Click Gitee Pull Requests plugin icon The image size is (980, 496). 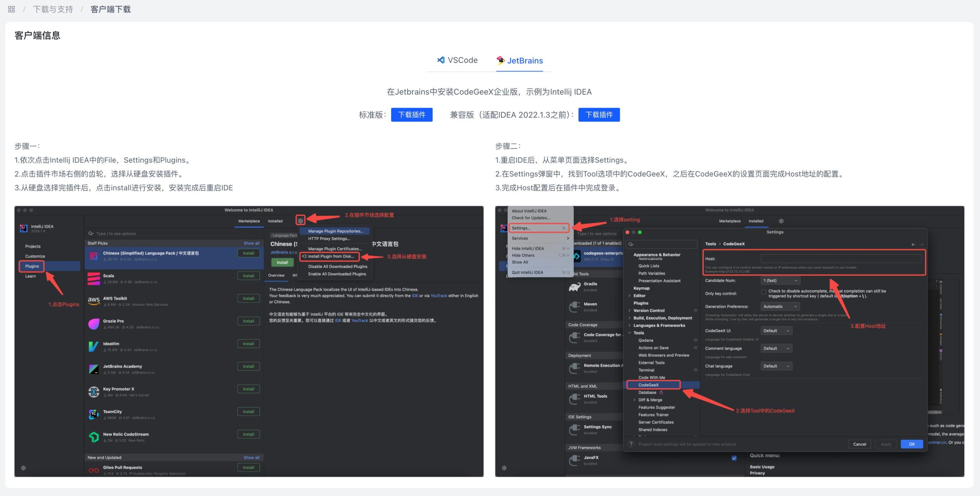click(x=94, y=470)
